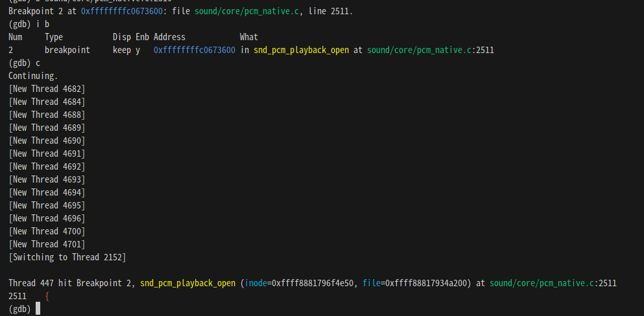Click the final (gdb) prompt cursor block
This screenshot has height=316, width=644.
(38, 309)
